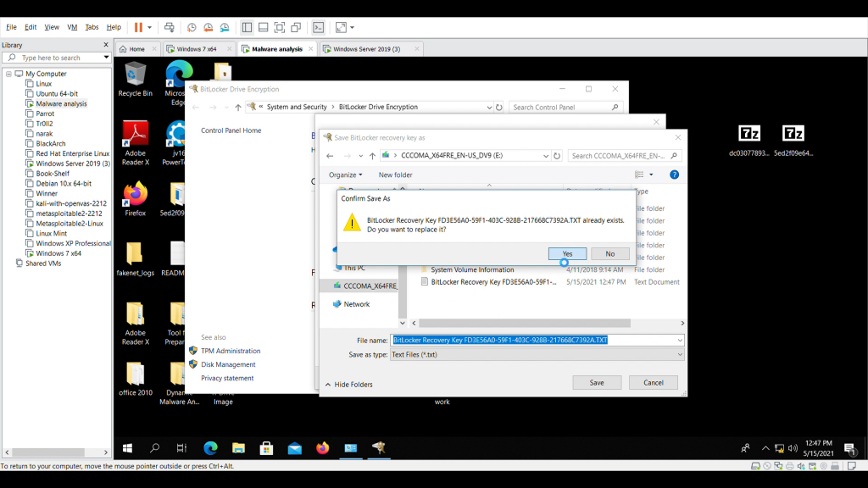The image size is (868, 488).
Task: Open the library search options dropdown
Action: [x=106, y=58]
